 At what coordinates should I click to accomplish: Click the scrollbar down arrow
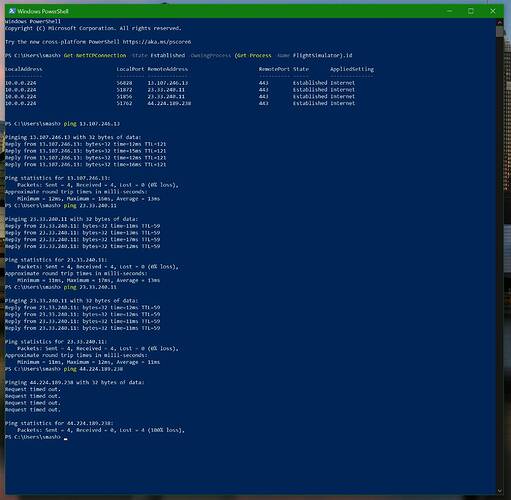(x=499, y=491)
